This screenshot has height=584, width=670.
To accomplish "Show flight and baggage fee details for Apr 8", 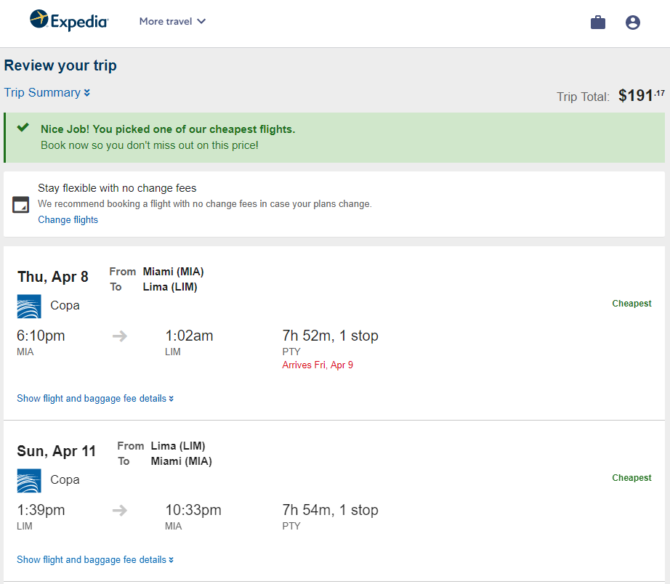I will tap(95, 398).
